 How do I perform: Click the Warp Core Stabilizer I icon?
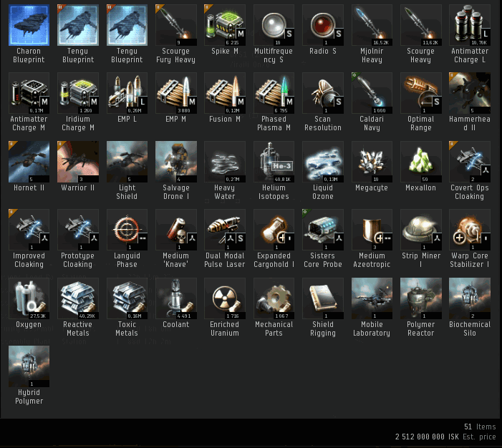(x=470, y=230)
